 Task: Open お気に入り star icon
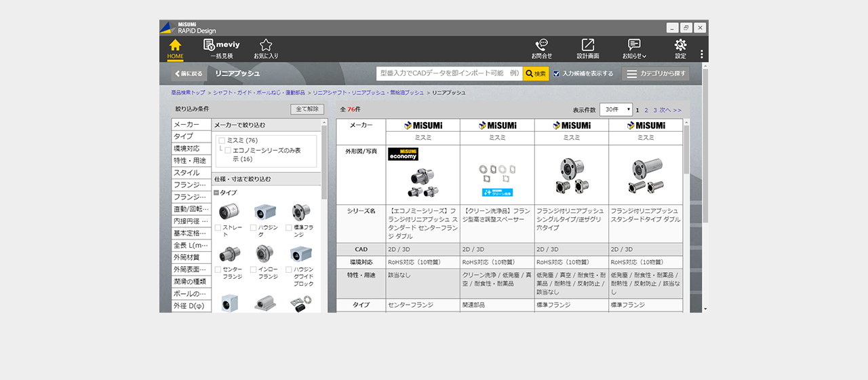(266, 48)
